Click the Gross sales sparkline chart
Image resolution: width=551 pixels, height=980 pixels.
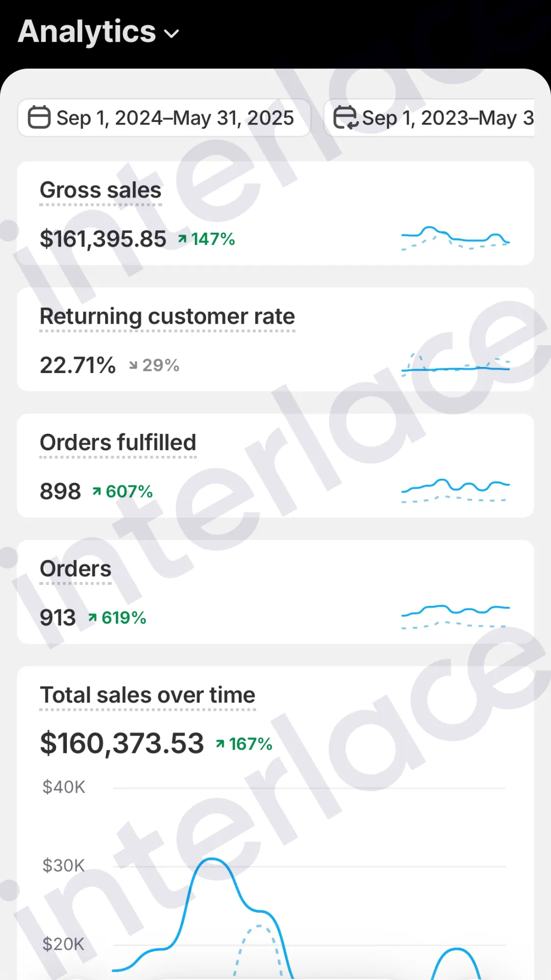click(x=456, y=238)
